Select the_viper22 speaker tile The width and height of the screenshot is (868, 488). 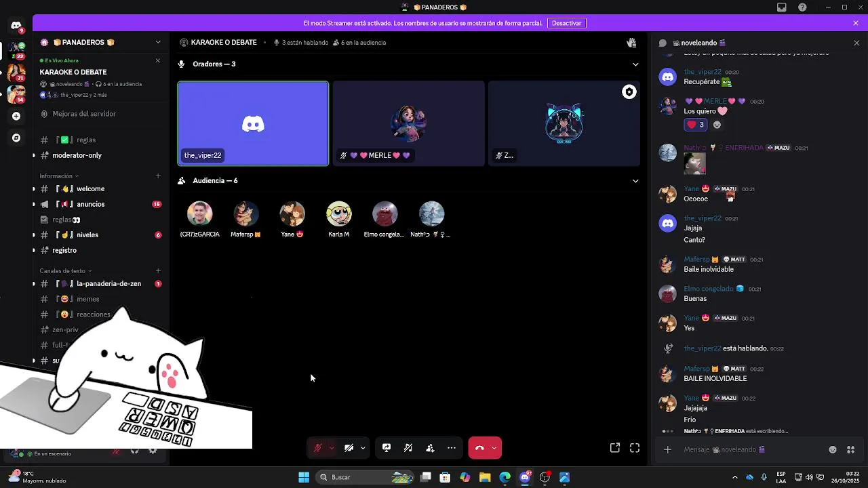[x=253, y=123]
